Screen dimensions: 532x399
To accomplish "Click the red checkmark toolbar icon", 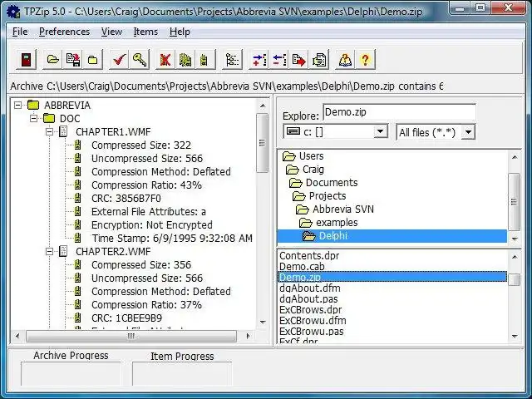I will pyautogui.click(x=119, y=60).
